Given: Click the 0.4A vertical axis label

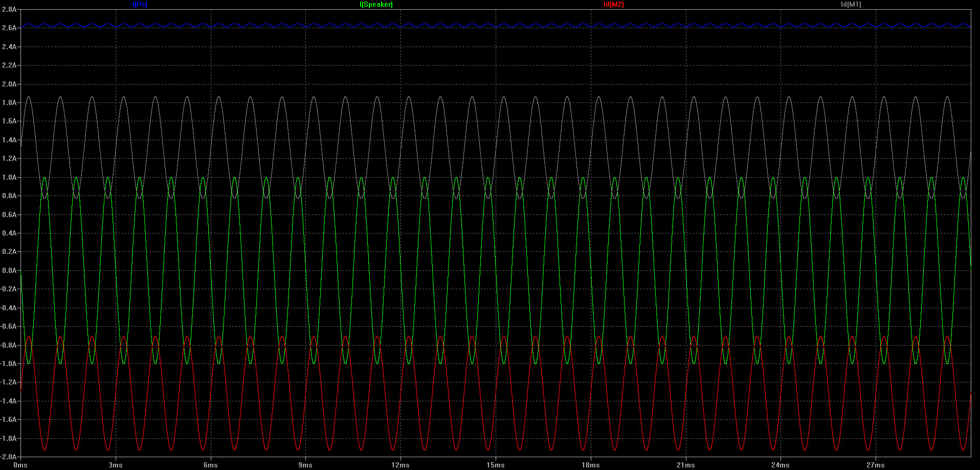Looking at the screenshot, I should 9,233.
